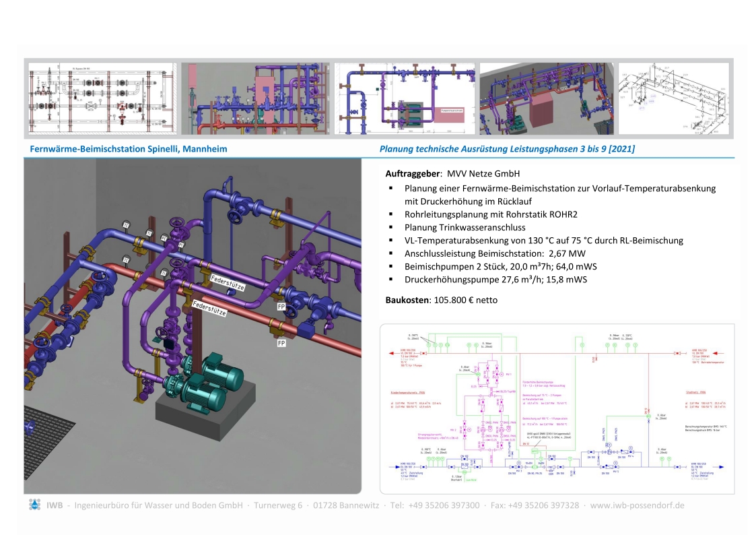The height and width of the screenshot is (535, 756).
Task: Open the www.iwb-possendorf.de website link
Action: point(637,505)
